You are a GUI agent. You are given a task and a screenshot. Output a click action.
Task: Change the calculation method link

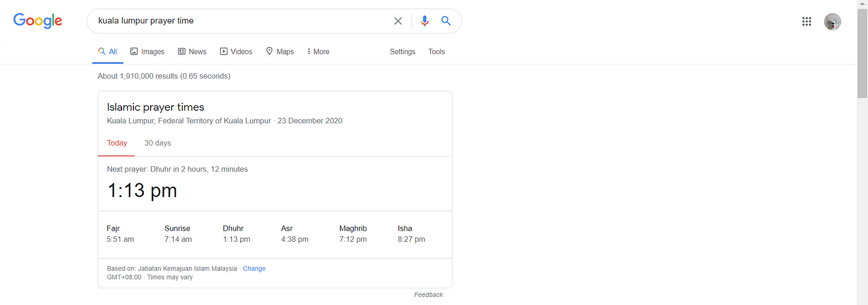point(254,268)
